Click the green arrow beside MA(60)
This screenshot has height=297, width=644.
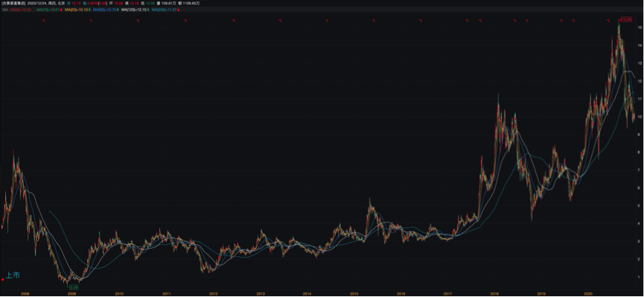(x=118, y=10)
